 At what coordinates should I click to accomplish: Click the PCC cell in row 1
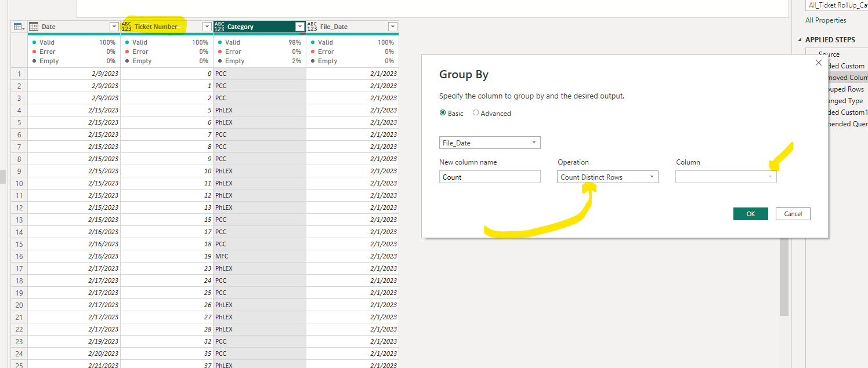(x=260, y=74)
